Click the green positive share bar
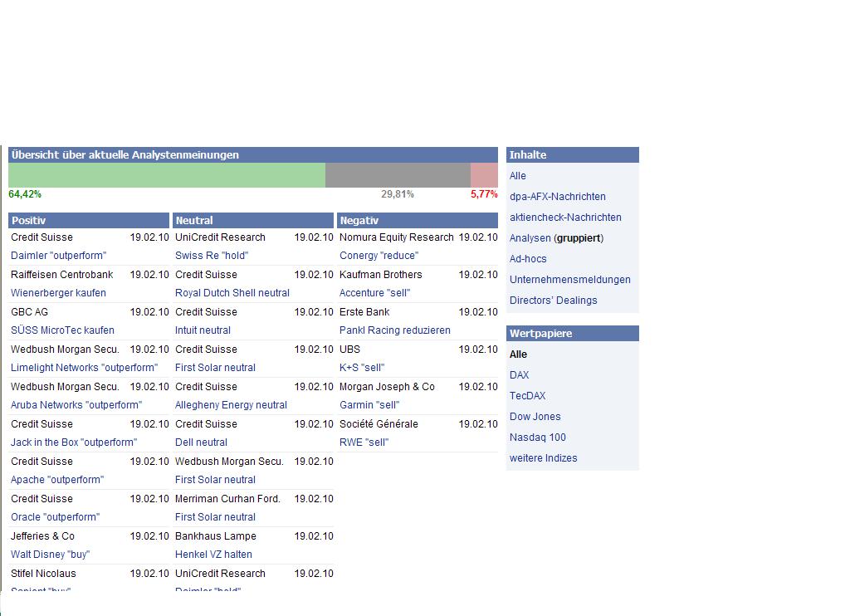This screenshot has height=616, width=850. (166, 175)
